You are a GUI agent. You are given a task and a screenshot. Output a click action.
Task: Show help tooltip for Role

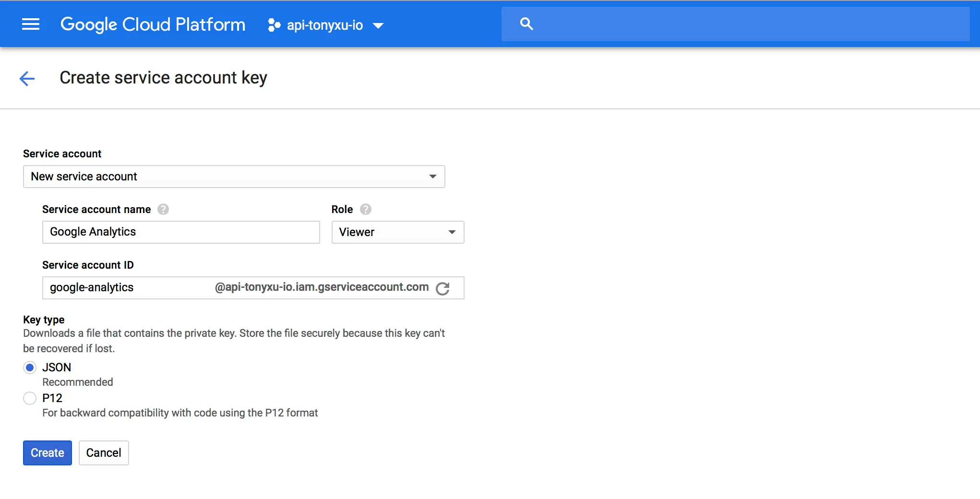(366, 210)
